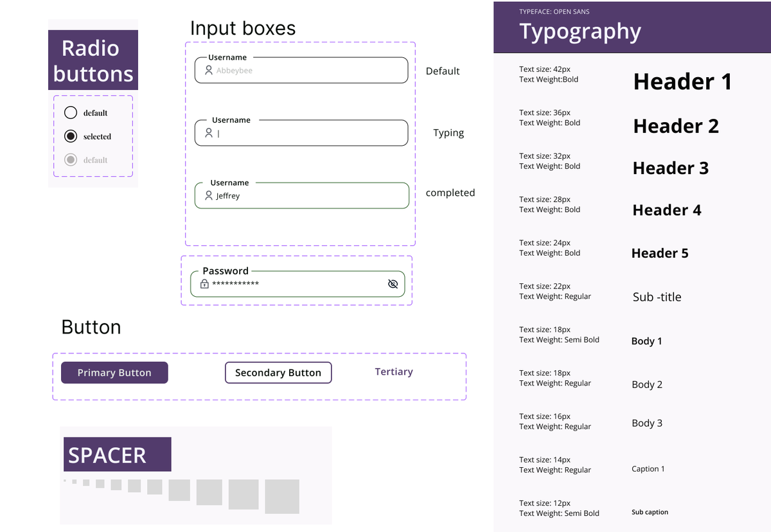Click the user icon in Abbeybee field

coord(209,70)
